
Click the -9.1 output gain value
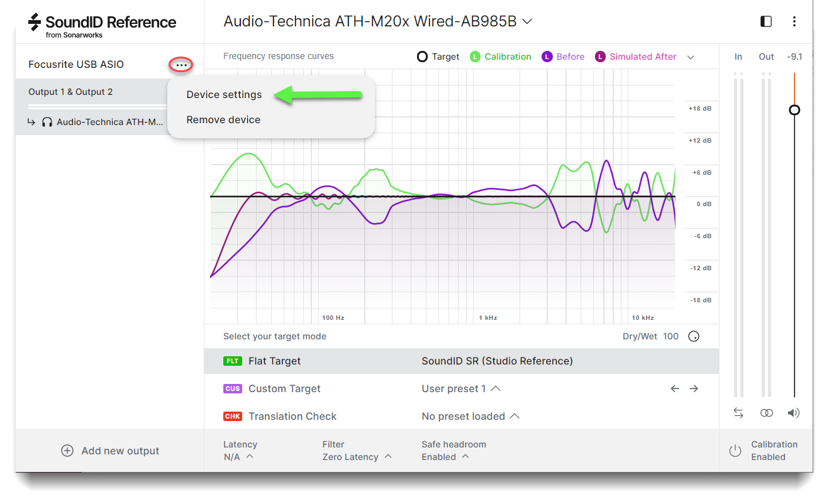pos(794,57)
